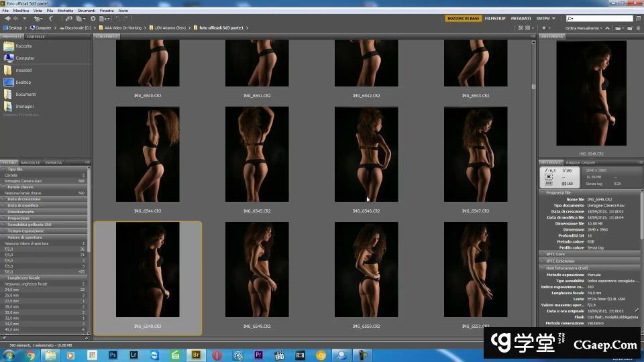Select the IMG_6546.CR2 thumbnail
The image size is (644, 362).
[366, 155]
